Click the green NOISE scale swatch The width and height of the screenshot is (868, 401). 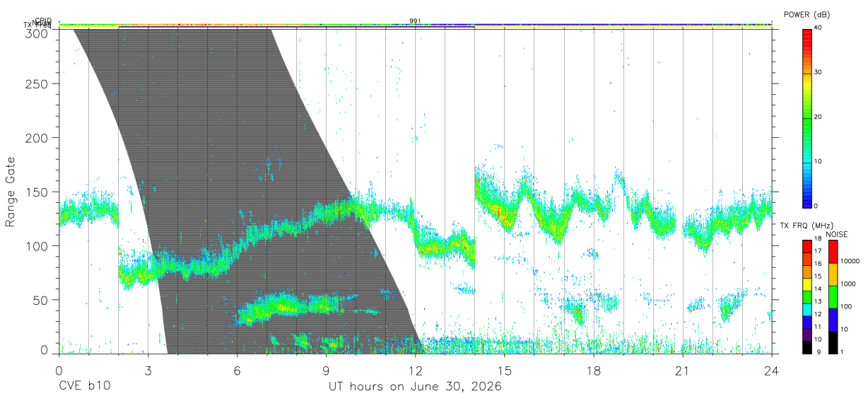tap(833, 297)
